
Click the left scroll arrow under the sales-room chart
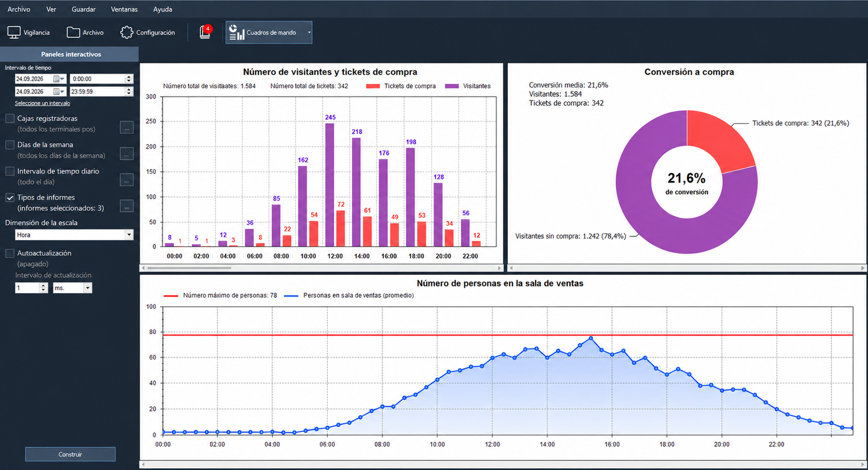click(x=143, y=465)
